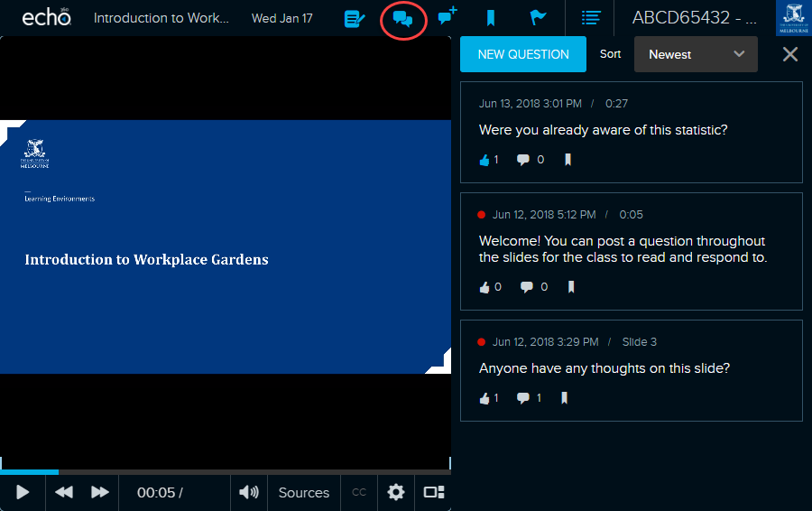Click the add new question bubble icon

[448, 15]
